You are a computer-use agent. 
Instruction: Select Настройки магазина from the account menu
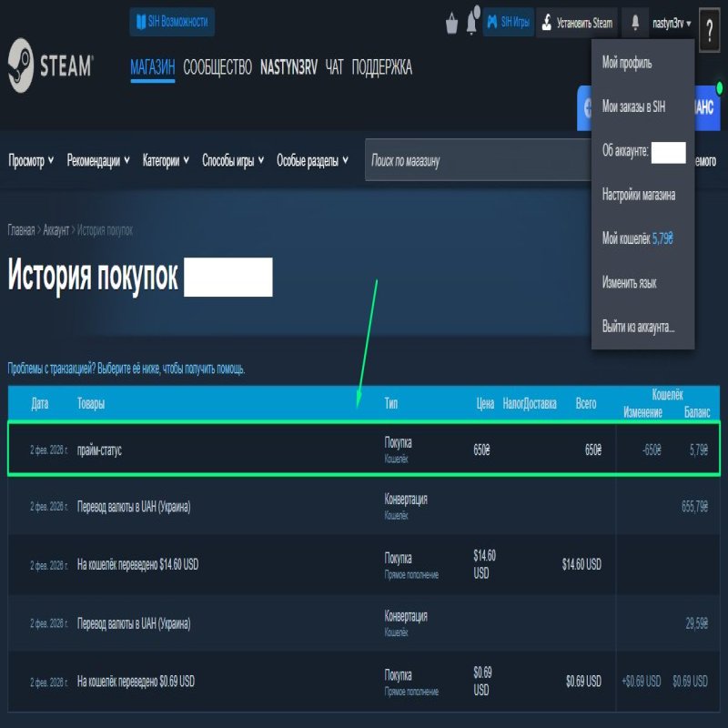pyautogui.click(x=638, y=195)
